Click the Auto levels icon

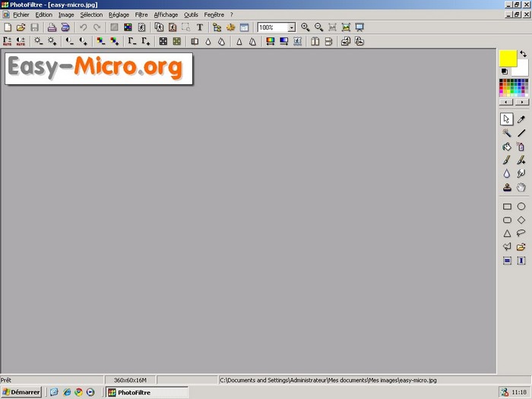pos(7,41)
